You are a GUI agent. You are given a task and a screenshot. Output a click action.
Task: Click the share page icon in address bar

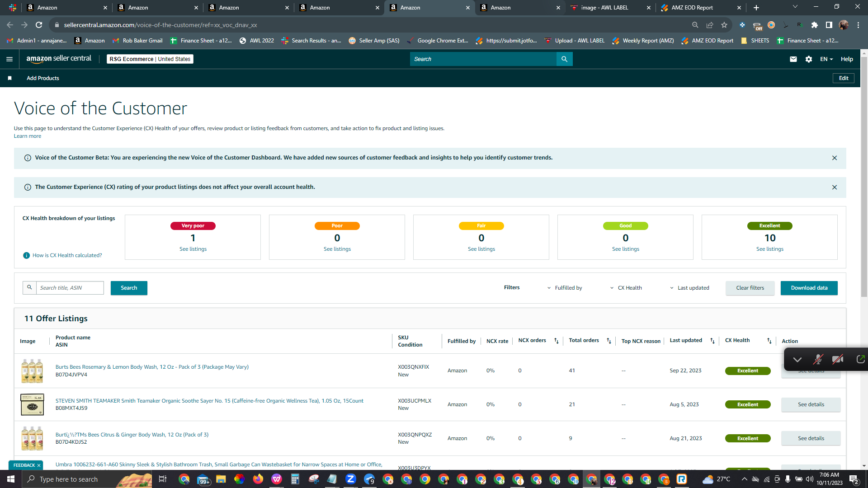[710, 25]
